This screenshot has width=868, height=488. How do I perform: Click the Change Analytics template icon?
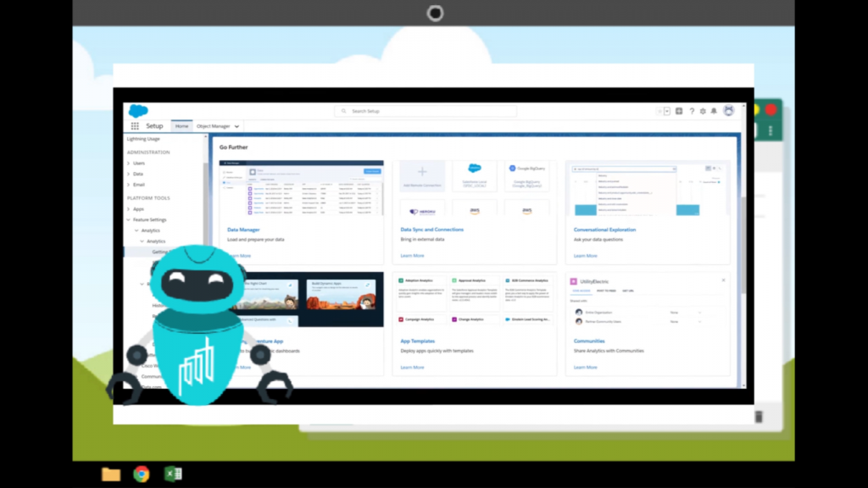pos(454,319)
